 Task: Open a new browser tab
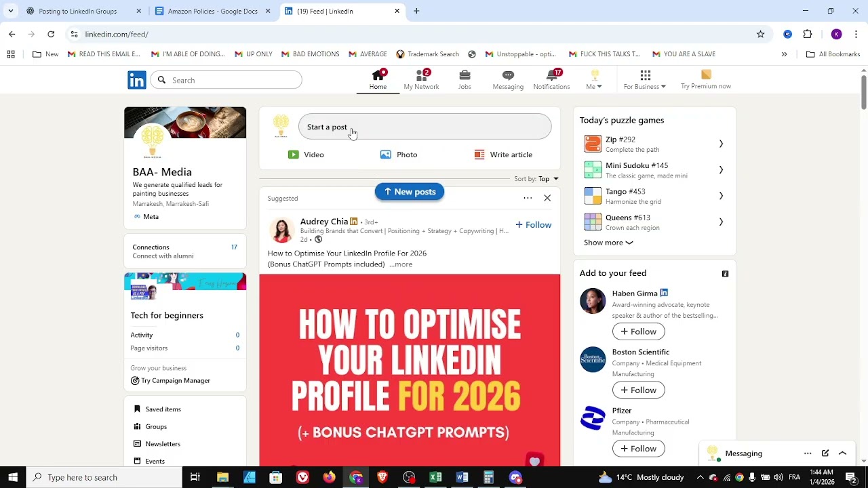pyautogui.click(x=416, y=11)
